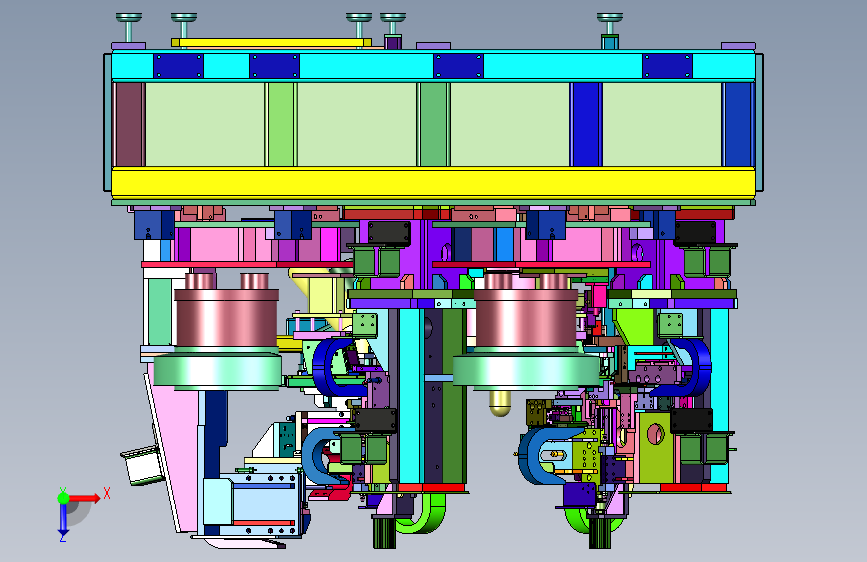Select the long yellow horizontal beam
The height and width of the screenshot is (562, 867).
point(433,183)
